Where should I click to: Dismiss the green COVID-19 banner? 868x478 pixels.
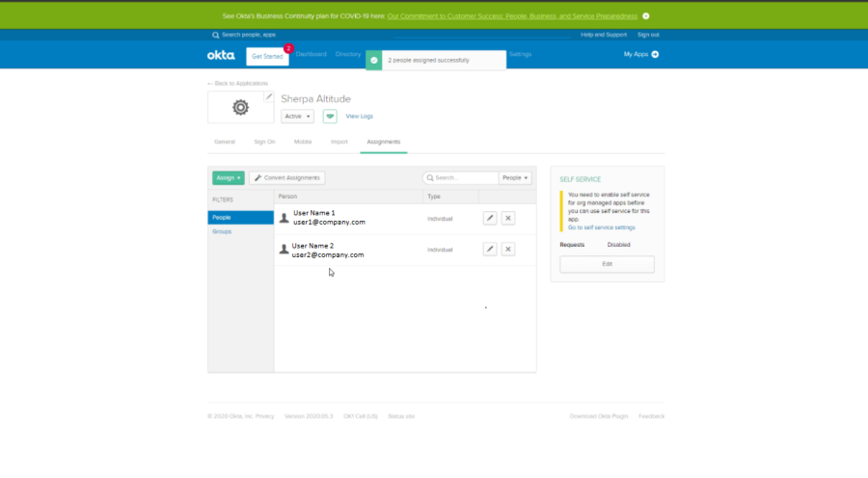[x=645, y=16]
